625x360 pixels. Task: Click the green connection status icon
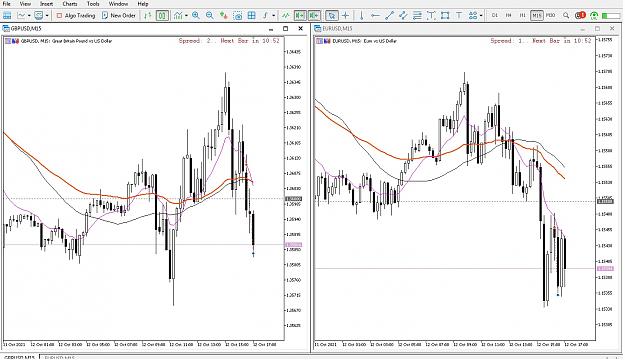point(594,16)
